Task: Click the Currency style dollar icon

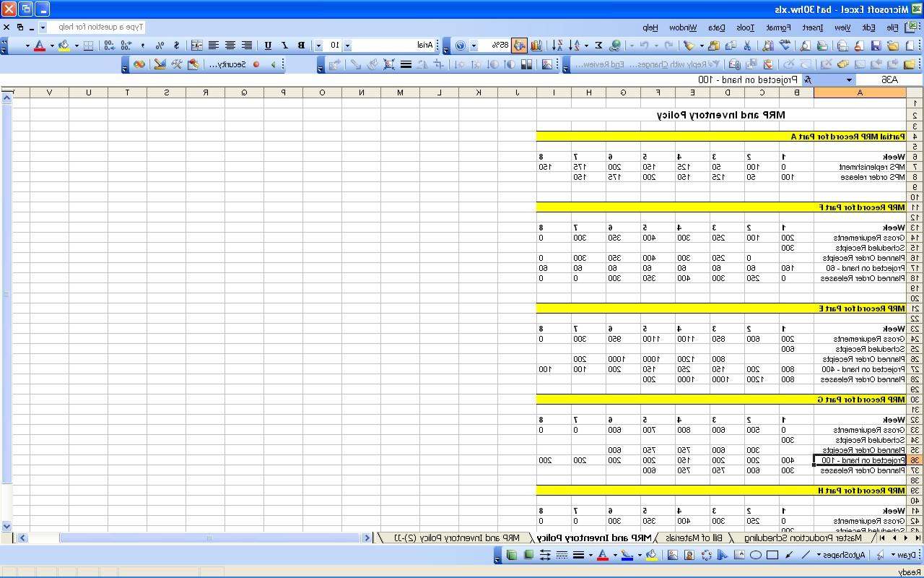Action: [x=176, y=45]
